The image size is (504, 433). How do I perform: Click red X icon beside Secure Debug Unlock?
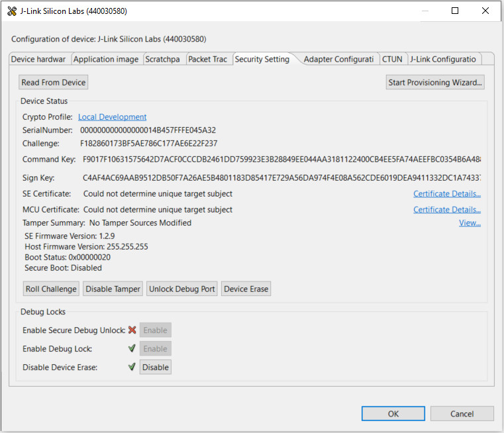click(x=132, y=330)
